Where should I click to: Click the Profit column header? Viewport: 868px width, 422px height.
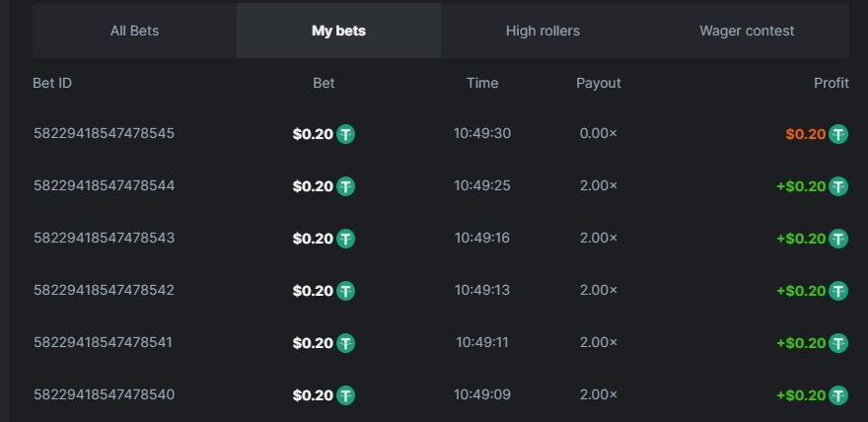coord(831,83)
